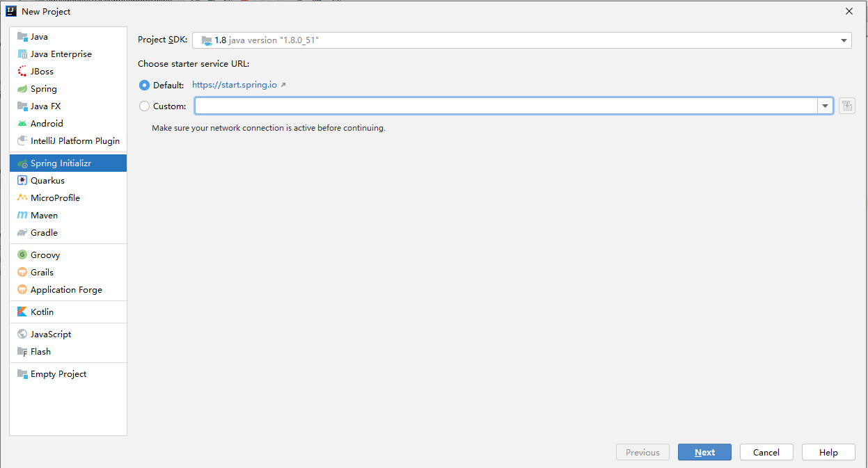Click the JavaScript globe icon
The height and width of the screenshot is (468, 868).
(22, 334)
